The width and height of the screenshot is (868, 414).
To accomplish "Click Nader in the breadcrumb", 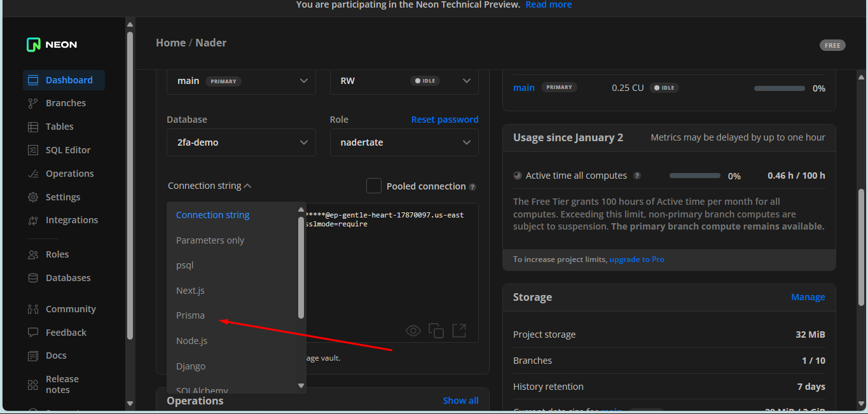I will [211, 43].
